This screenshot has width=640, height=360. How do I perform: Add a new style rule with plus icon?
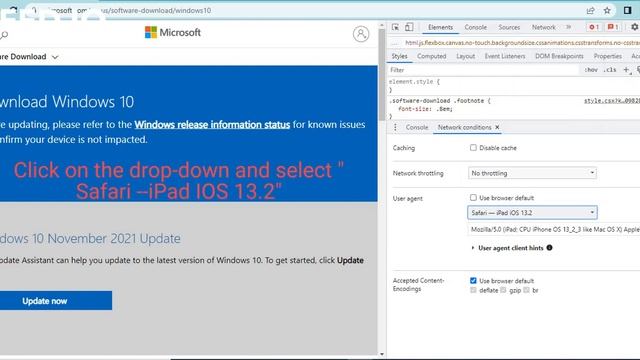coord(627,70)
